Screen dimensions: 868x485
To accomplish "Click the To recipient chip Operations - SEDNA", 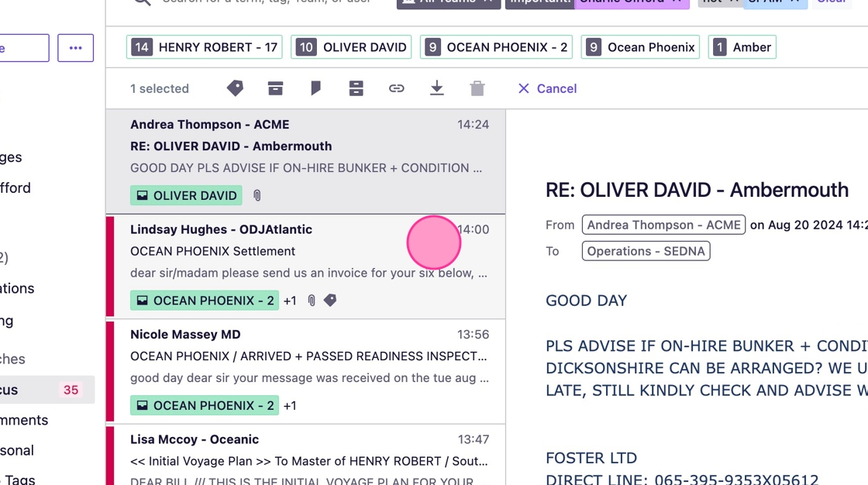I will click(x=646, y=251).
